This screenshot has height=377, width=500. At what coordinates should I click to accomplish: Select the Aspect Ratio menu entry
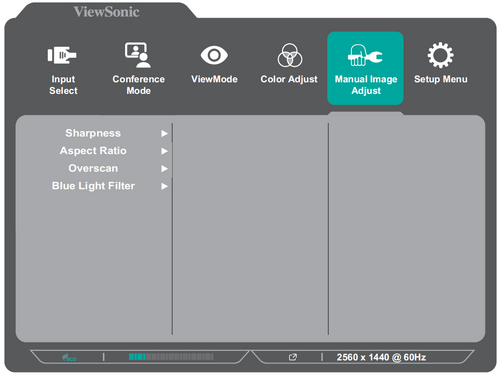93,151
